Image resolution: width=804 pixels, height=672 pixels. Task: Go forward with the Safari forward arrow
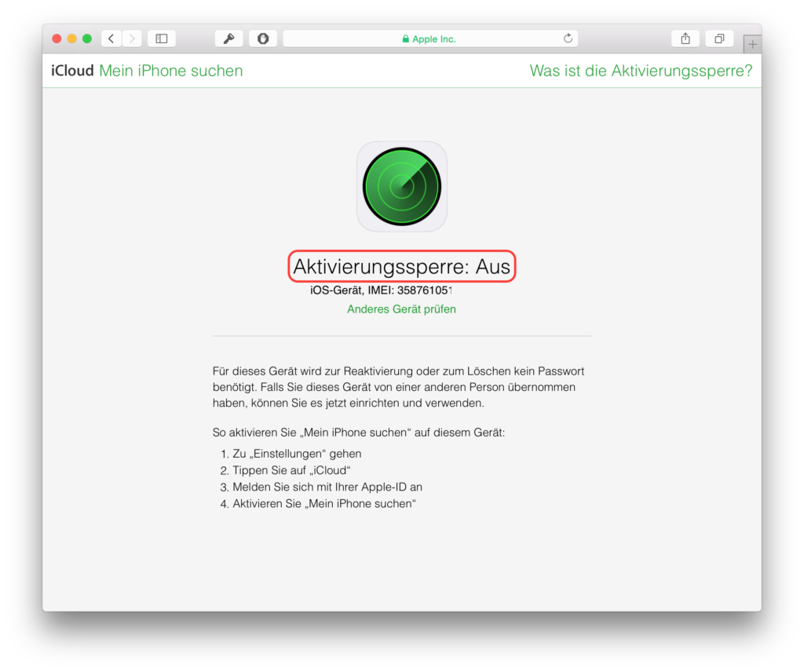click(x=132, y=38)
